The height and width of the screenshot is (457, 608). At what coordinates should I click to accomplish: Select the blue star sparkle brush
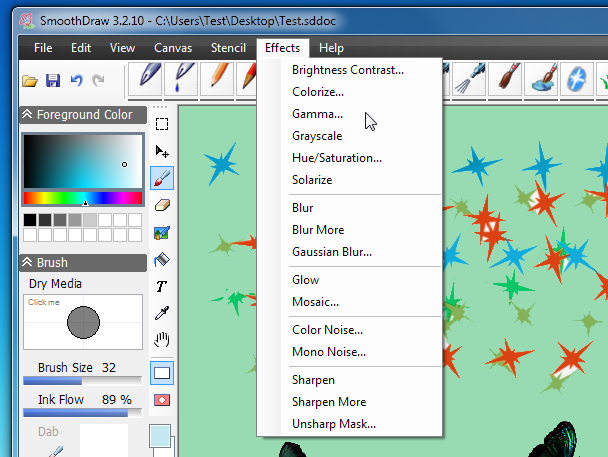pos(577,79)
